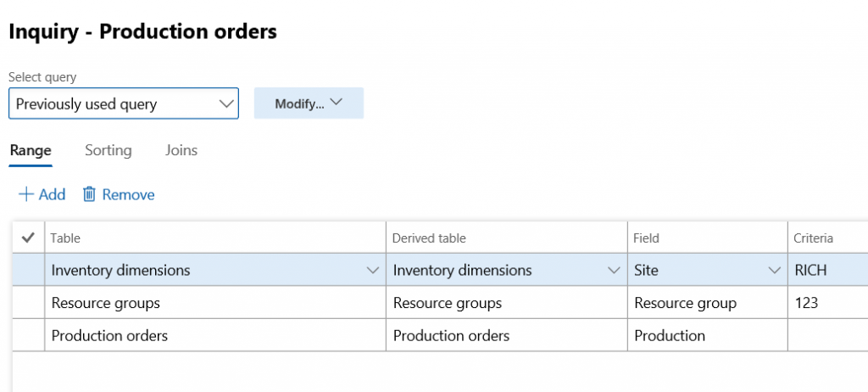Select the Production orders row marker cell

(28, 335)
